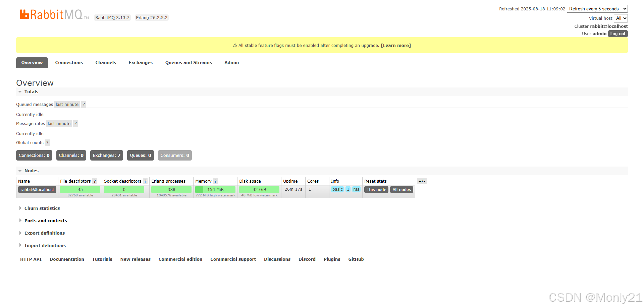Screen dimensions: 644x308
Task: Click the Disk space 42 GiB bar
Action: (x=259, y=190)
